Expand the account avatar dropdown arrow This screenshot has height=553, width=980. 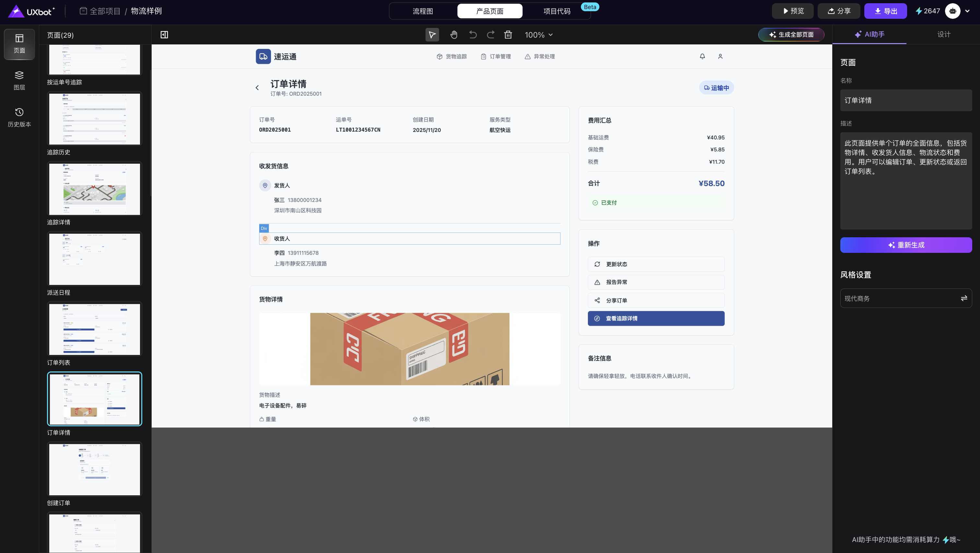tap(967, 11)
